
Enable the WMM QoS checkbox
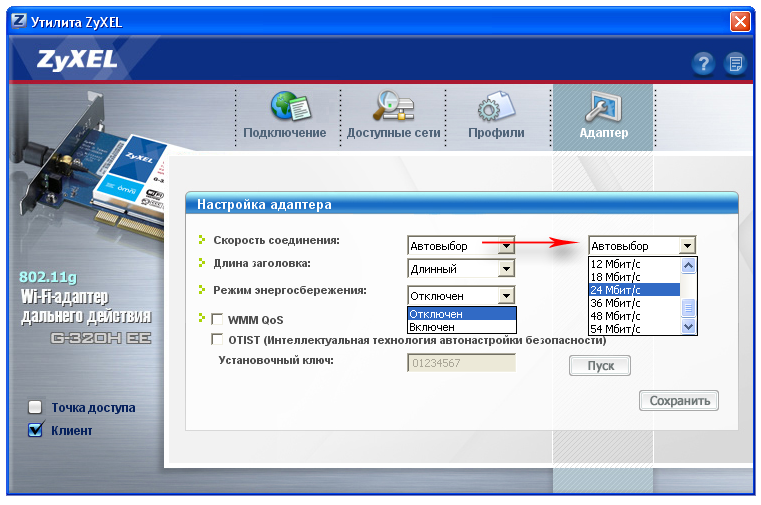pos(217,319)
